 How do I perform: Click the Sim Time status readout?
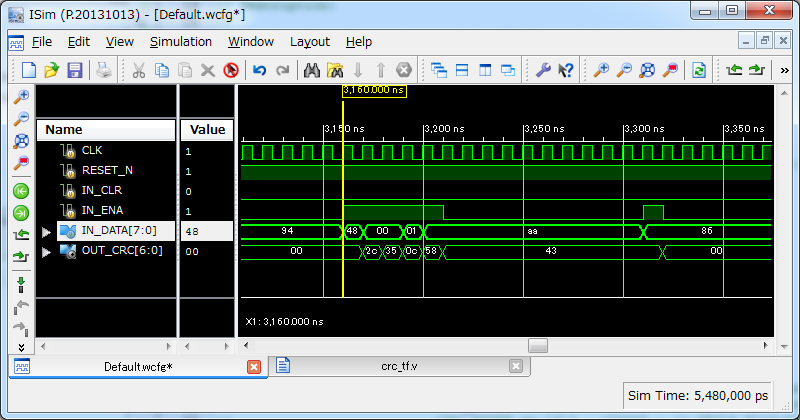tap(697, 396)
